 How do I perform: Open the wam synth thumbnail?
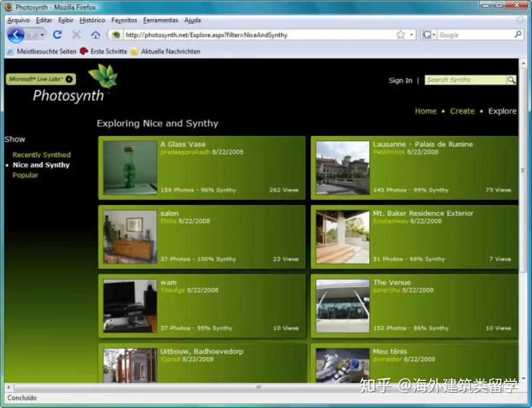(x=130, y=306)
